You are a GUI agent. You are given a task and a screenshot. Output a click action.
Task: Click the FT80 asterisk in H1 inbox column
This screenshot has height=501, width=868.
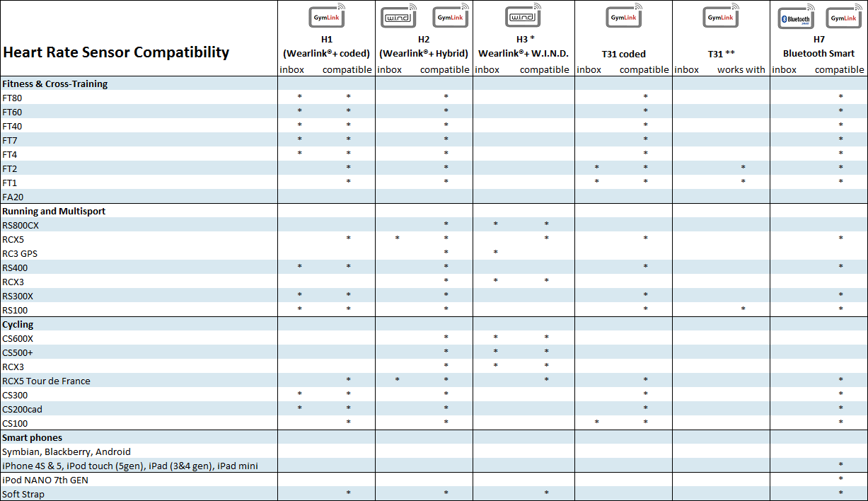point(299,97)
